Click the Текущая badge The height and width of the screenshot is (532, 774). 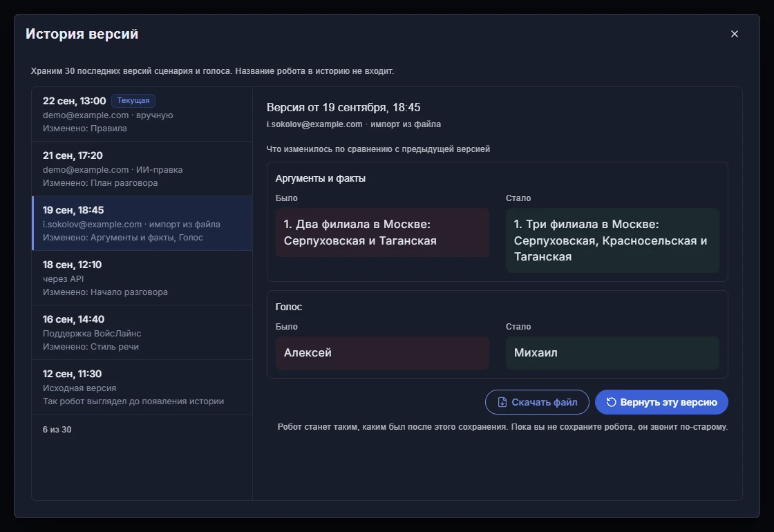click(133, 101)
